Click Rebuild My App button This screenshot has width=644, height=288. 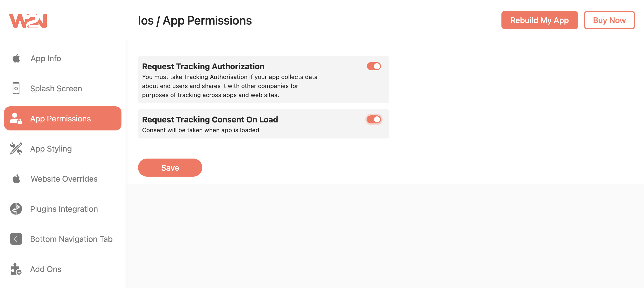[x=539, y=20]
